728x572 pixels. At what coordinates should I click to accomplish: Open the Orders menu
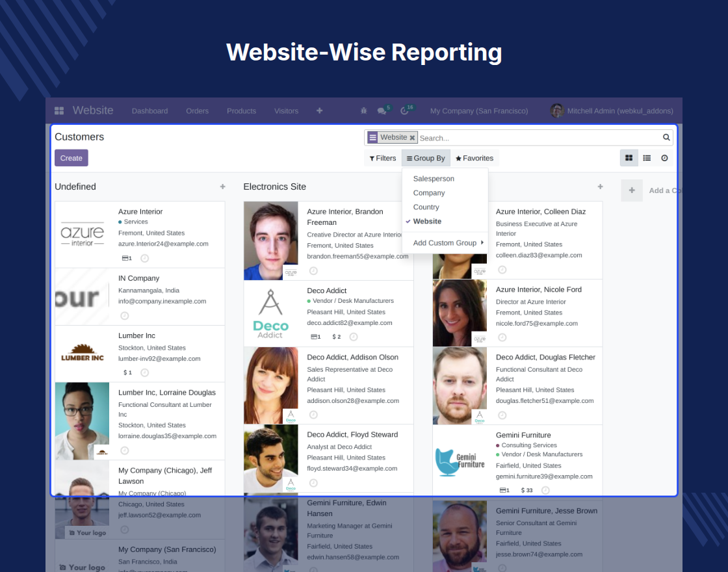click(198, 111)
